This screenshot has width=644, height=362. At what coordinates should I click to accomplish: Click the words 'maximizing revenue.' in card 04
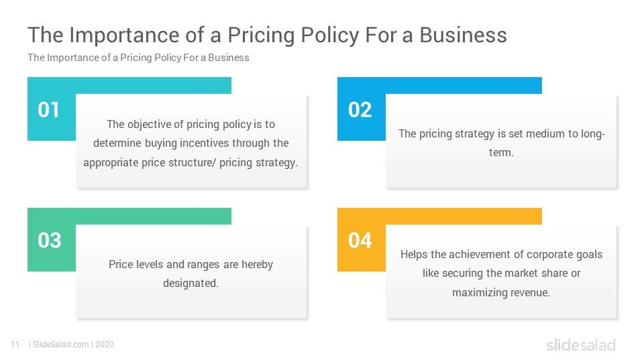click(501, 293)
